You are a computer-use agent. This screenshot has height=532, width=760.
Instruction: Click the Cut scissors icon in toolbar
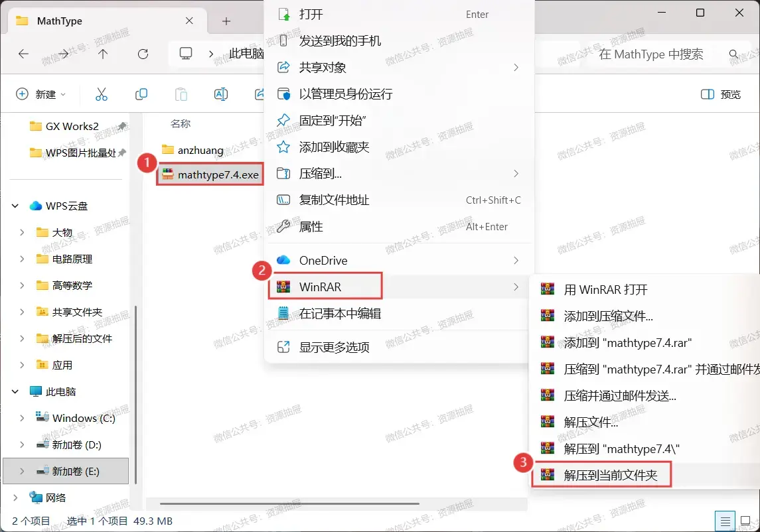coord(102,94)
